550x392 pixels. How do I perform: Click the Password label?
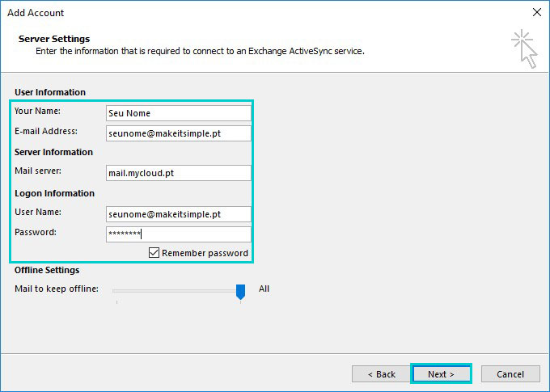coord(36,232)
